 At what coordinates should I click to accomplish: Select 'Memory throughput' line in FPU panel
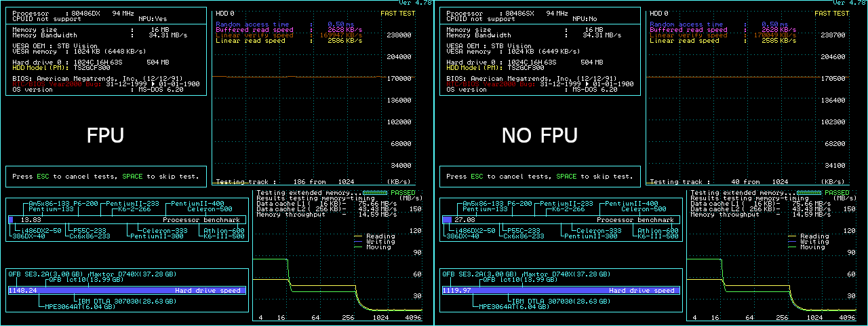click(325, 215)
